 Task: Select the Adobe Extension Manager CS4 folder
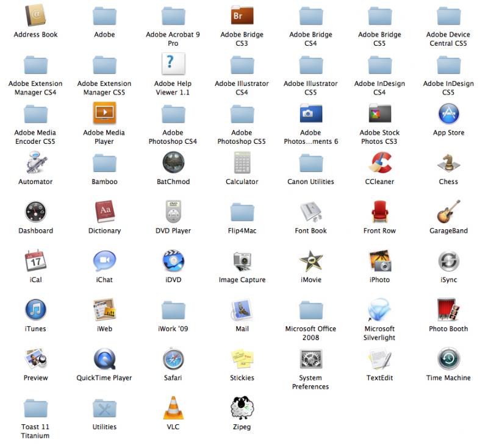[35, 65]
